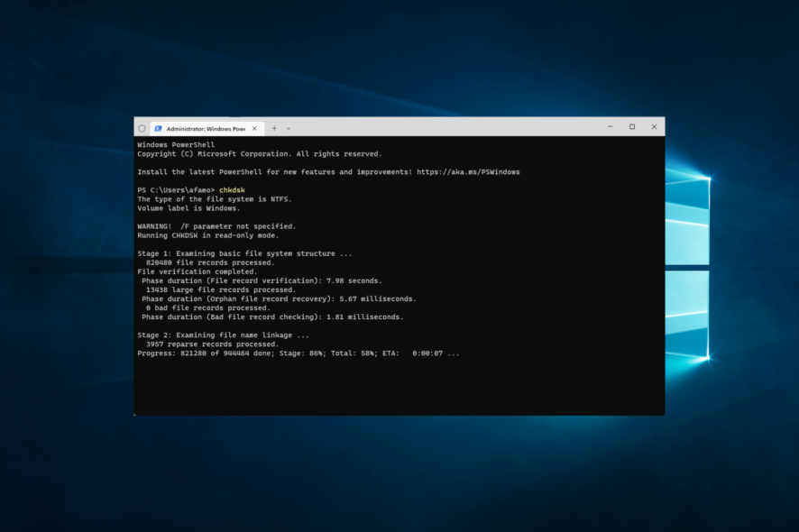Close the Administrator PowerShell tab
Screen dimensions: 799x532
click(254, 128)
